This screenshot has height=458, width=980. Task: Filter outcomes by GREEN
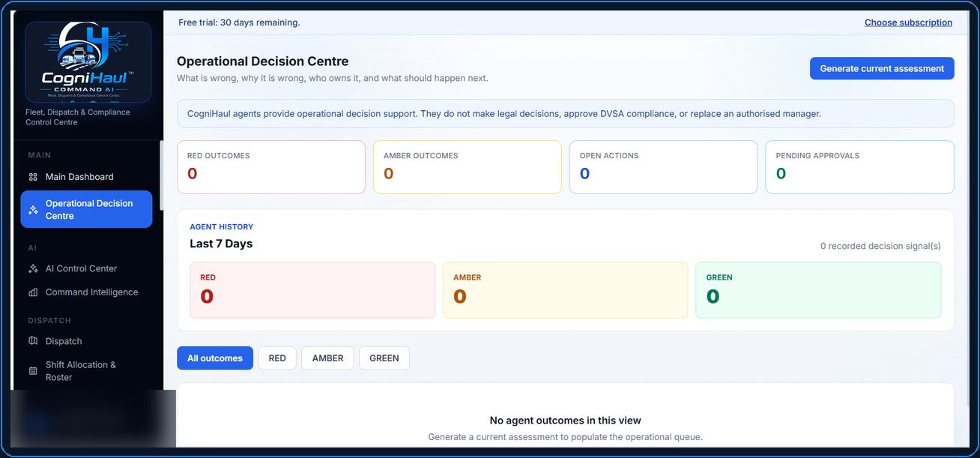coord(384,358)
